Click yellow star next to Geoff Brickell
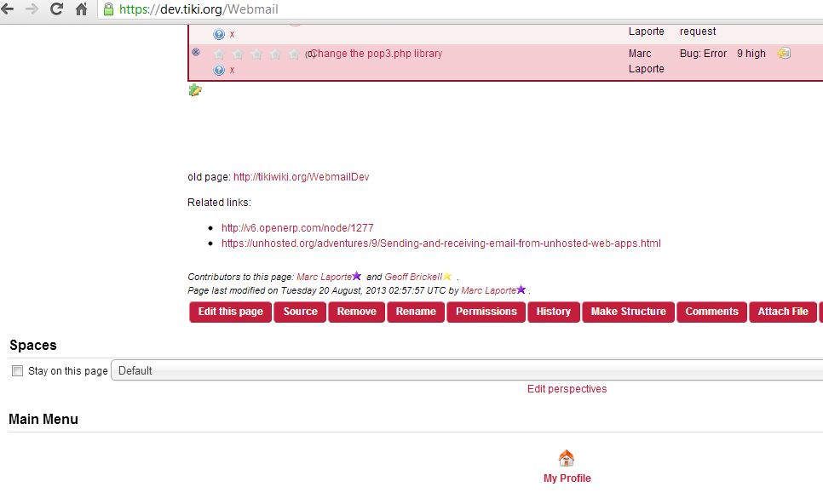Image resolution: width=823 pixels, height=504 pixels. (x=447, y=276)
